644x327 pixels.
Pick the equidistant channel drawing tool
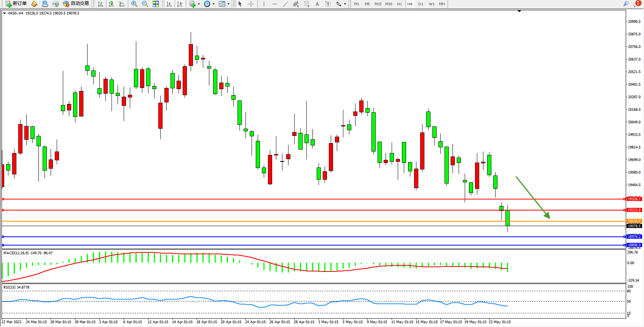tap(296, 4)
